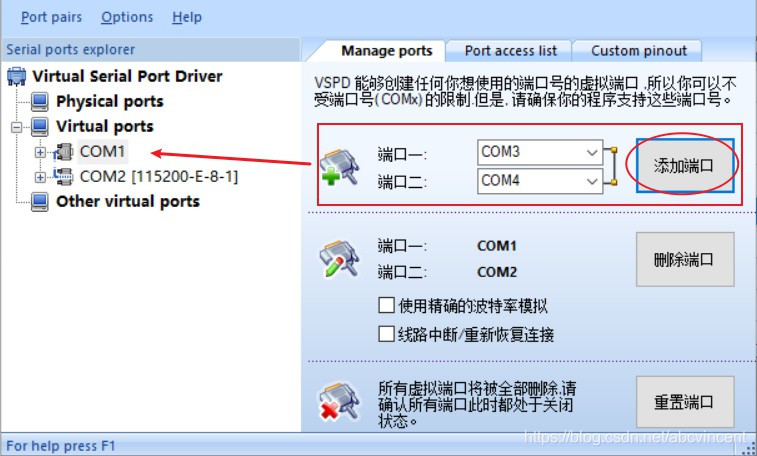Click the edit port pair icon with pencil

tap(340, 259)
